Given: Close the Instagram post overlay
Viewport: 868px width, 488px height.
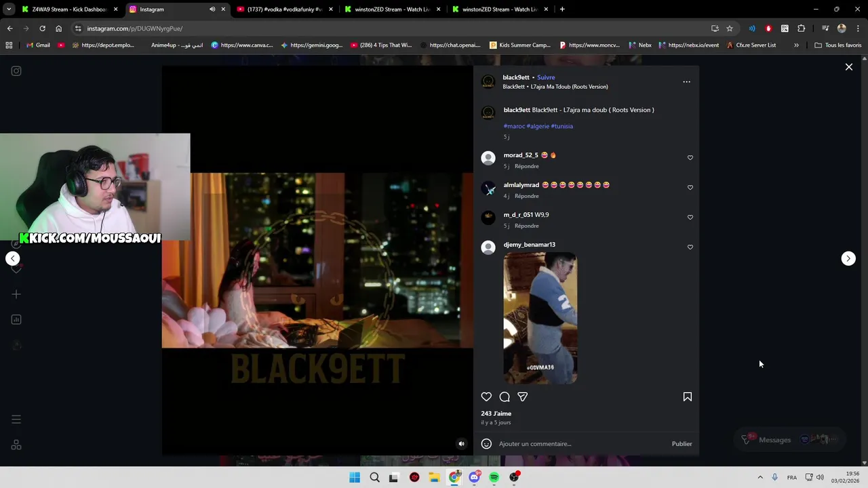Looking at the screenshot, I should [x=848, y=67].
